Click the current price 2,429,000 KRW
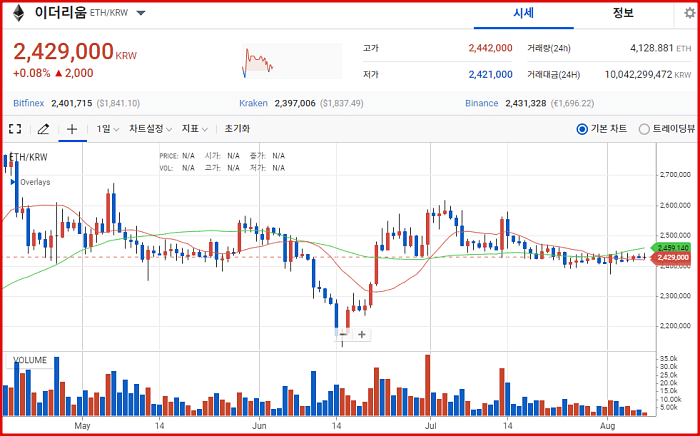700x436 pixels. tap(75, 51)
